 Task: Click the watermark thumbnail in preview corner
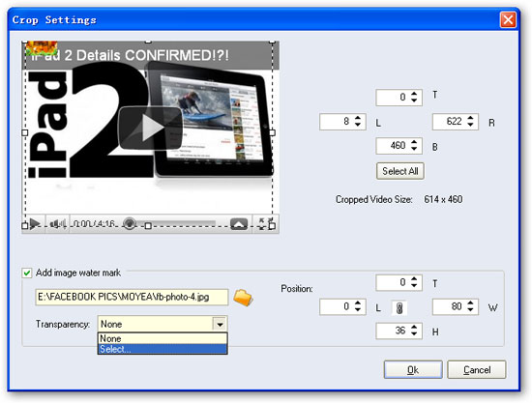pos(42,48)
